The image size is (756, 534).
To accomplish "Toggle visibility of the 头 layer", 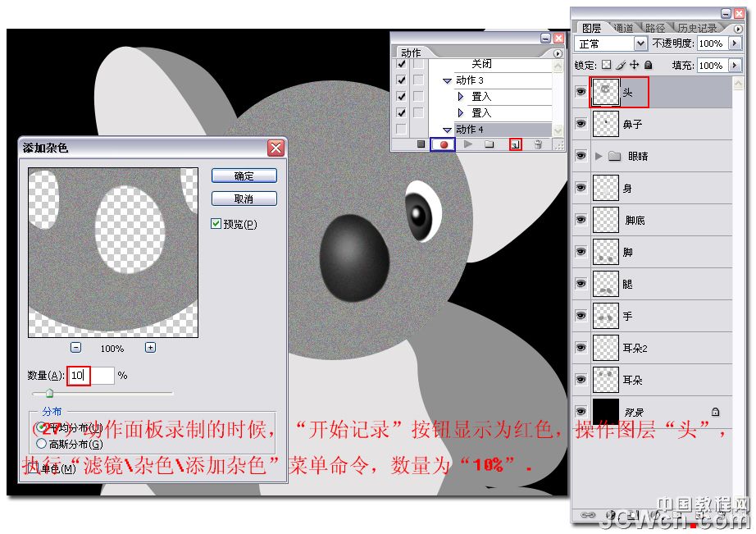I will [581, 92].
